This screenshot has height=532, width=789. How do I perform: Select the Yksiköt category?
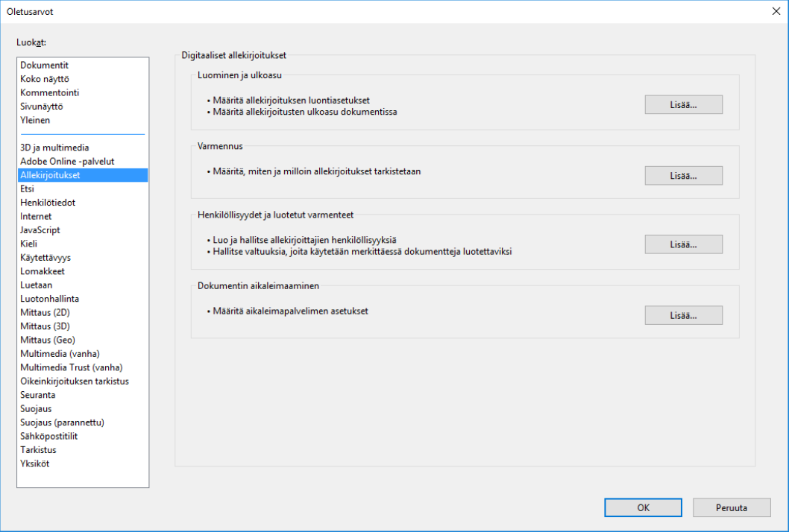[35, 463]
